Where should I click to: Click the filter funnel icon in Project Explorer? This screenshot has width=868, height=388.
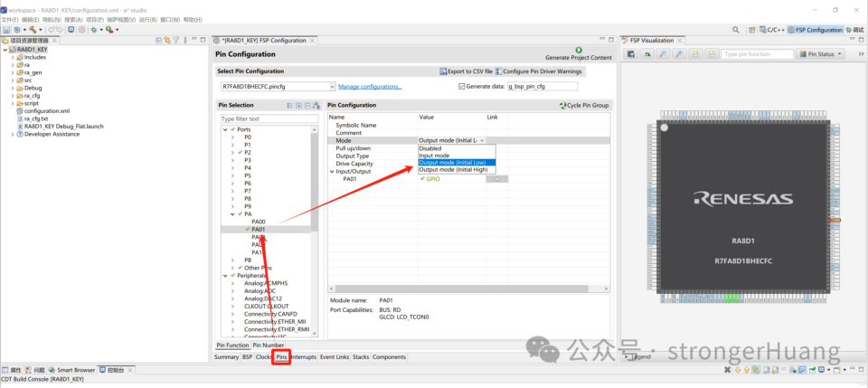pos(175,41)
